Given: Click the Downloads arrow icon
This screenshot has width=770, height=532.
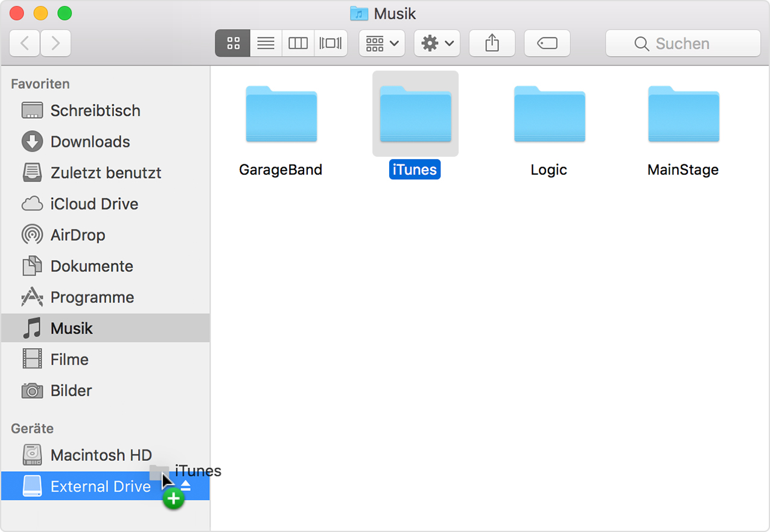Looking at the screenshot, I should [32, 142].
